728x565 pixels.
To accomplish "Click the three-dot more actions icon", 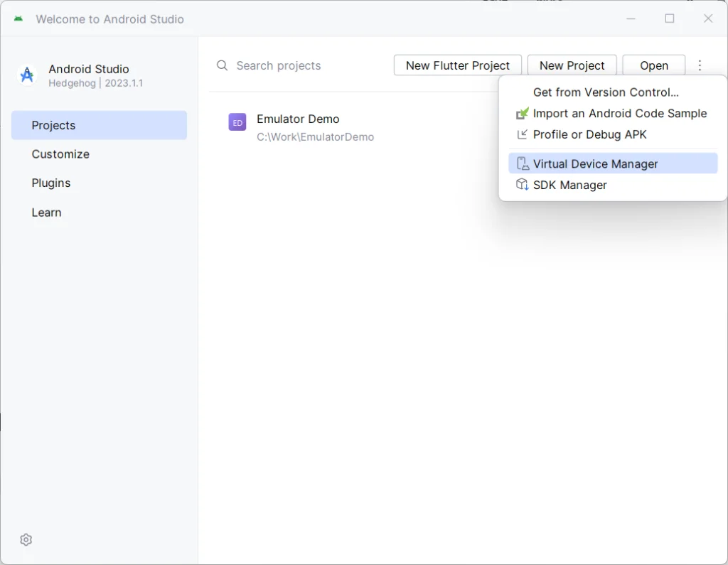I will pyautogui.click(x=700, y=65).
